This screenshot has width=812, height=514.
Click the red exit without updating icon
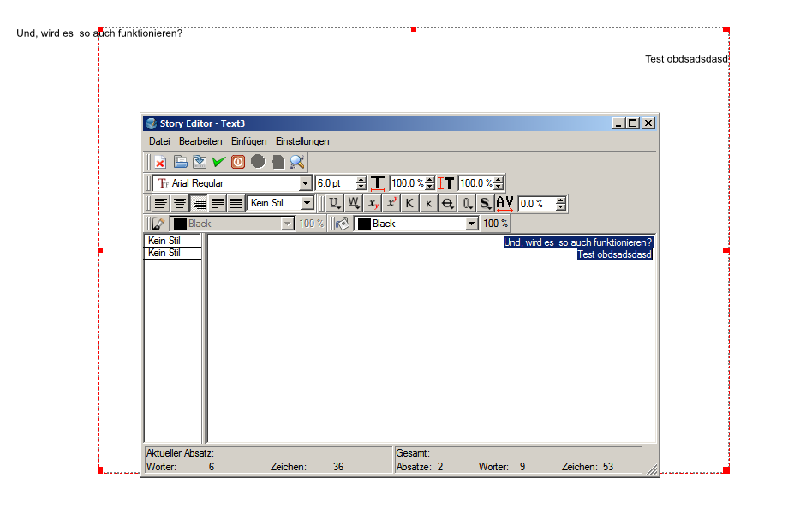click(238, 162)
